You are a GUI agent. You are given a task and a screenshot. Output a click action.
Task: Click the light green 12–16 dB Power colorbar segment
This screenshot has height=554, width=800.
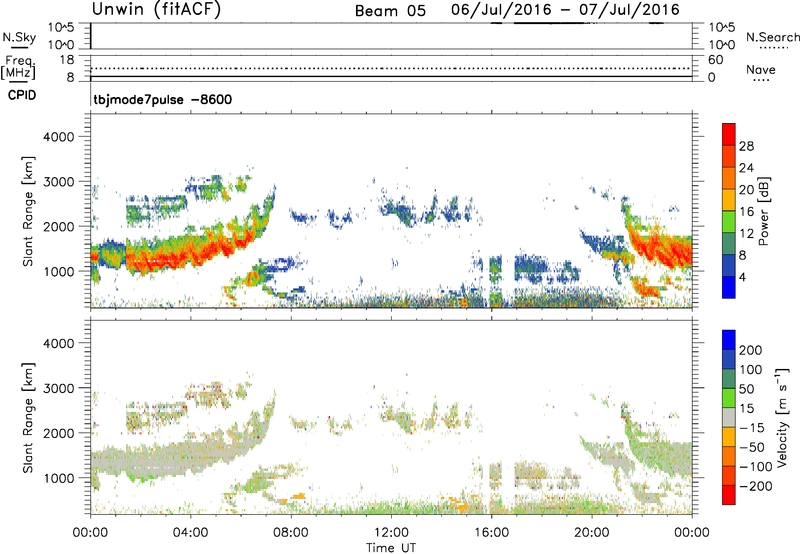(729, 222)
